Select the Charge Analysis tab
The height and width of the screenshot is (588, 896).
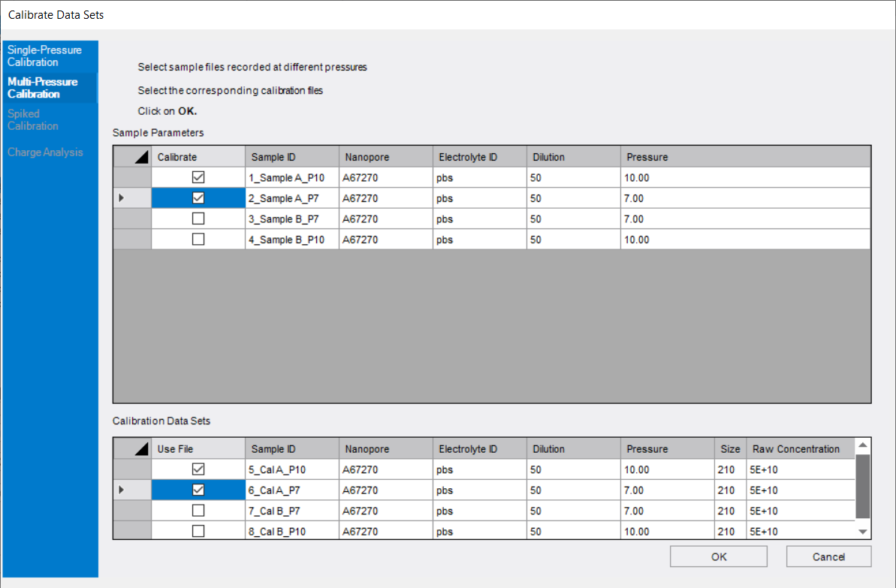click(x=45, y=152)
